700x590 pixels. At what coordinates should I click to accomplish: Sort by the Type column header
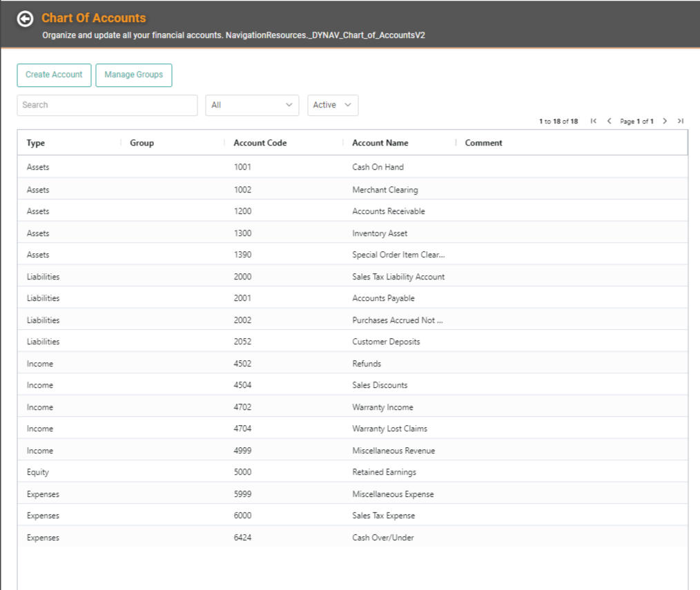click(36, 143)
